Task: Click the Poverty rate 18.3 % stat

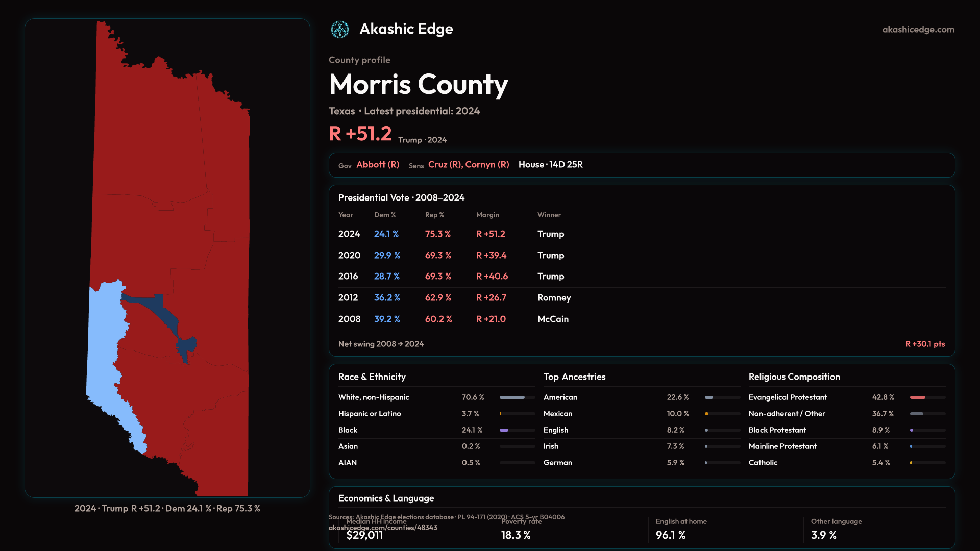Action: coord(516,535)
